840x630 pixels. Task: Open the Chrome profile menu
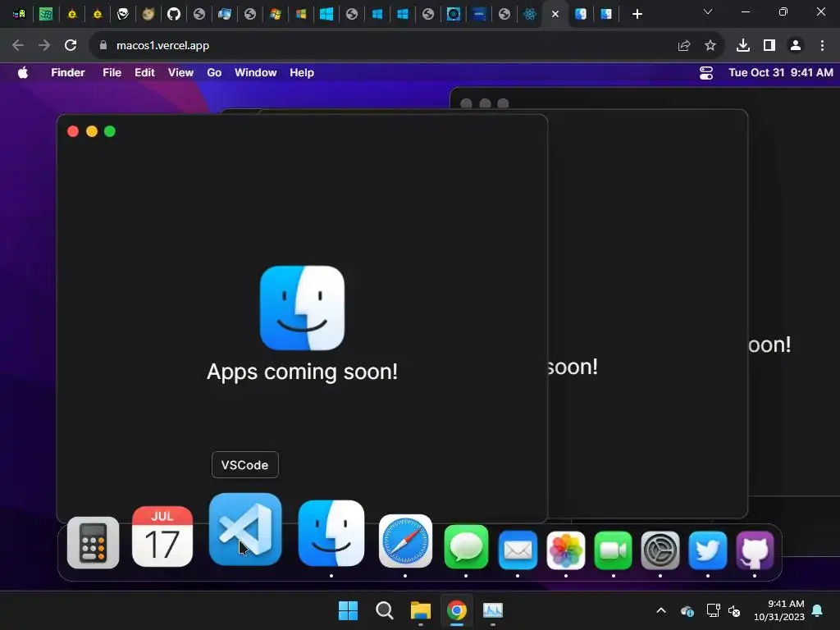tap(796, 46)
